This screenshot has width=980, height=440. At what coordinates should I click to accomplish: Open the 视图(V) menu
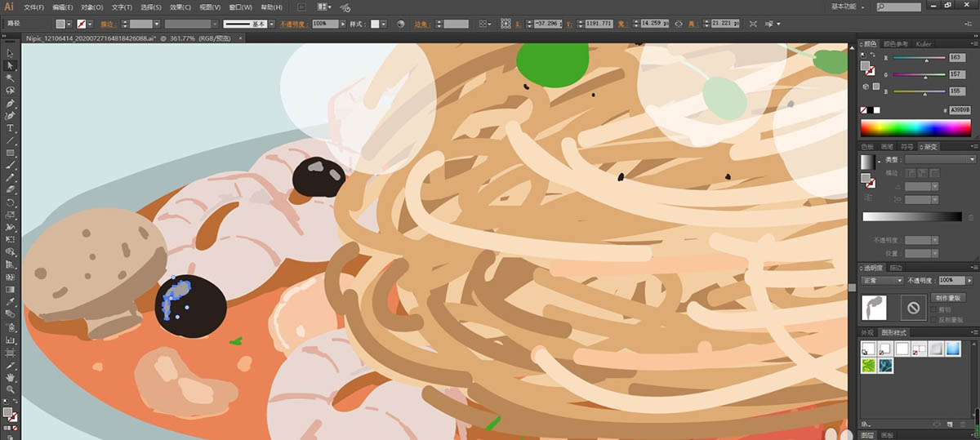[x=211, y=7]
